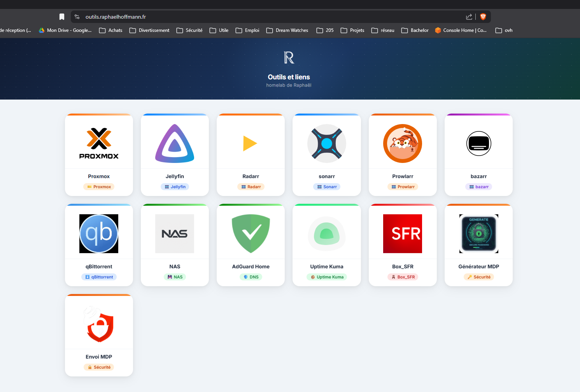The image size is (580, 392).
Task: Click the Prowlarr tag badge
Action: pos(403,187)
